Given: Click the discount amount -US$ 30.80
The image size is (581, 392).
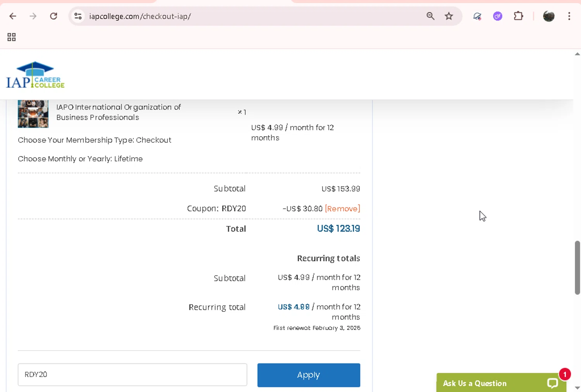Looking at the screenshot, I should pyautogui.click(x=303, y=209).
